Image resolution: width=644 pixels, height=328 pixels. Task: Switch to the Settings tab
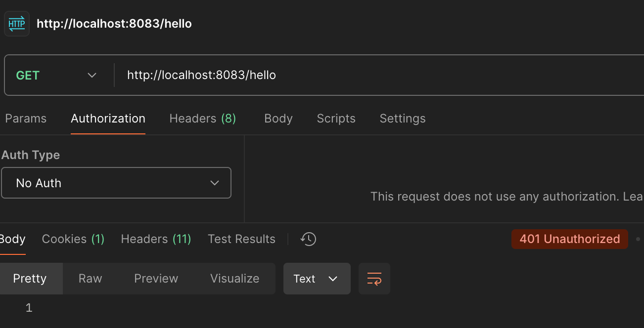[402, 119]
